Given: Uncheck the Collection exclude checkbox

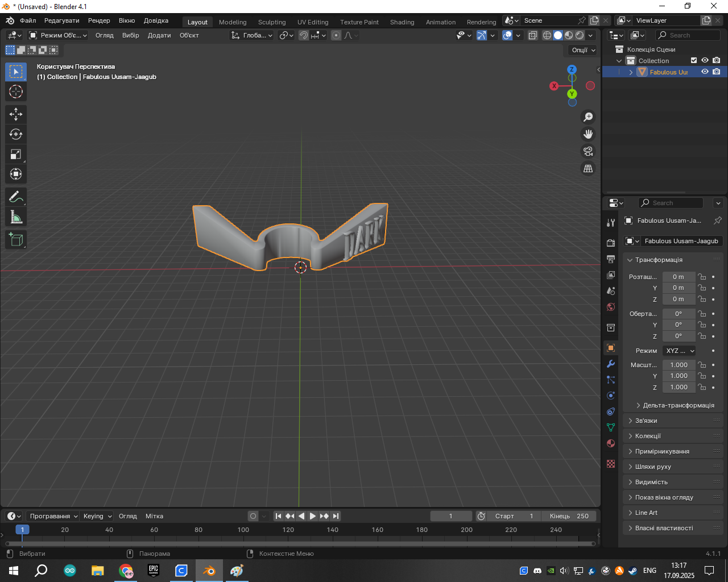Looking at the screenshot, I should 694,60.
